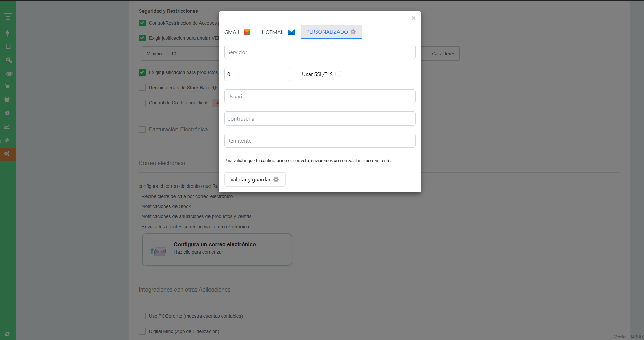Focus the Usuario input field
The image size is (644, 340).
(320, 96)
